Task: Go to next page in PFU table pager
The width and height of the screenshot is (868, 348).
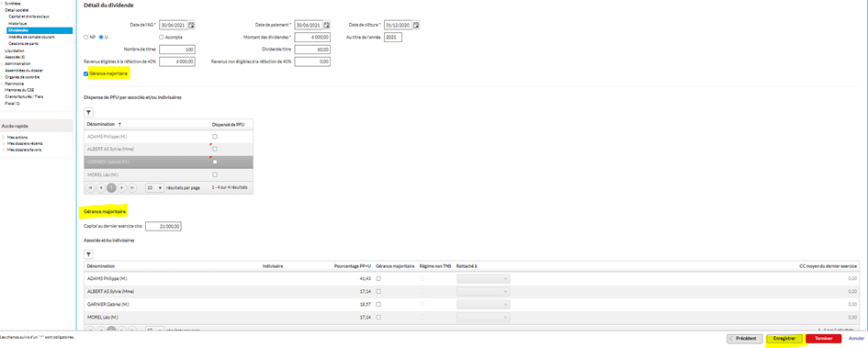Action: pos(122,187)
